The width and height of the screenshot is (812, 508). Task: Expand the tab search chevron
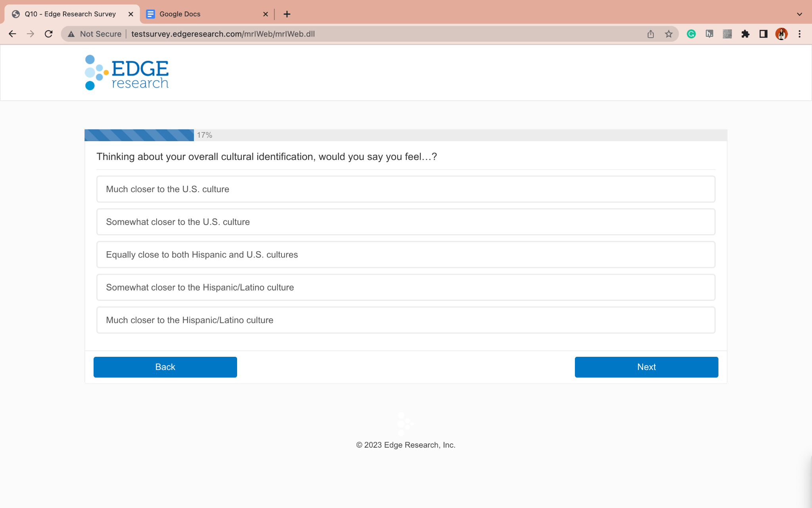click(x=799, y=14)
